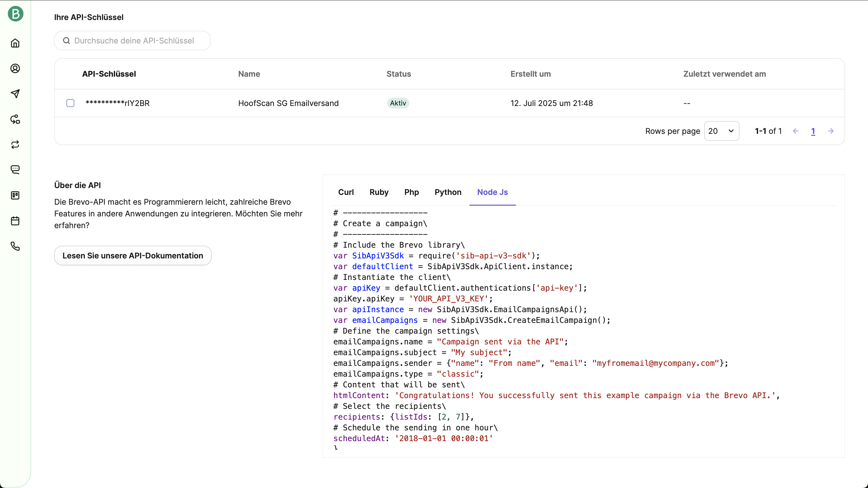Switch to the Curl code tab
868x488 pixels.
click(346, 192)
